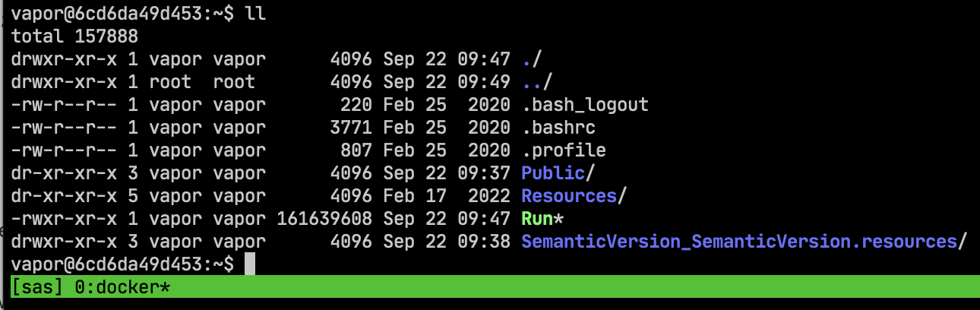Click the .bash_logout file name
Screen dimensions: 980x310
(x=585, y=104)
